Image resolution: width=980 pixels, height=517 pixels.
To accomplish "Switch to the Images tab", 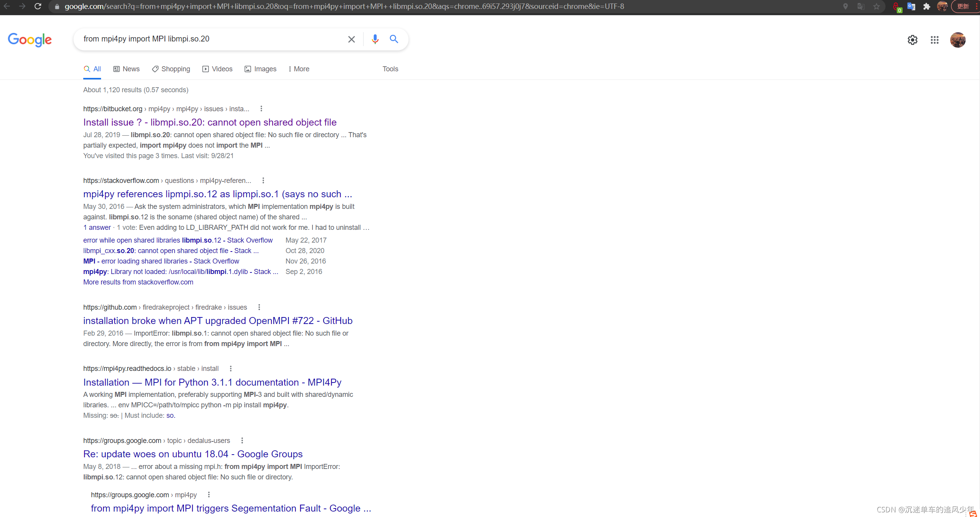I will click(261, 69).
